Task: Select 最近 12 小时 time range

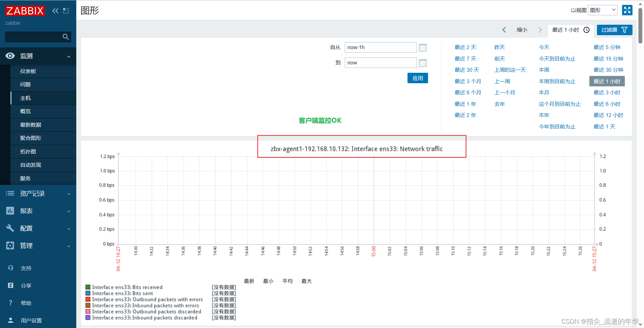Action: pos(608,115)
